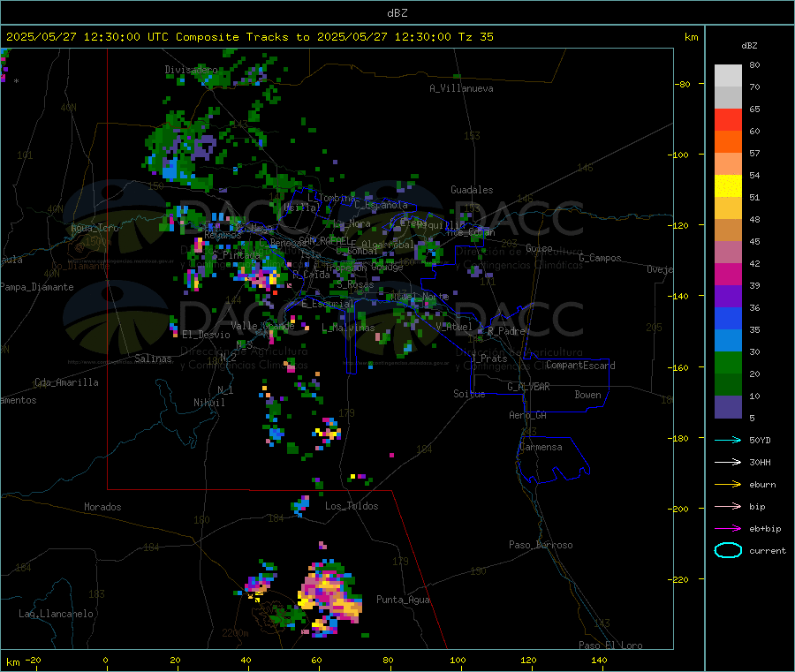
Task: Click the 'Morados' map label
Action: point(102,507)
